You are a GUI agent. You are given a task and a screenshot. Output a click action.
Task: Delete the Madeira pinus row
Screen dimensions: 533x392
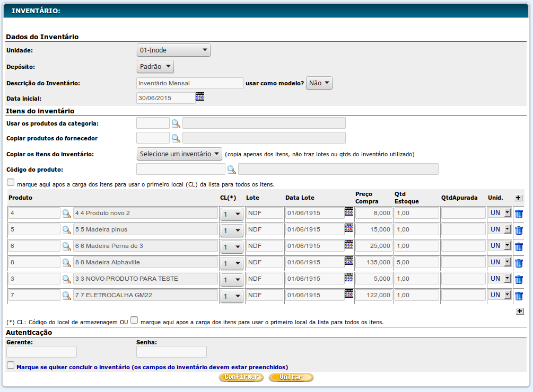(x=519, y=230)
